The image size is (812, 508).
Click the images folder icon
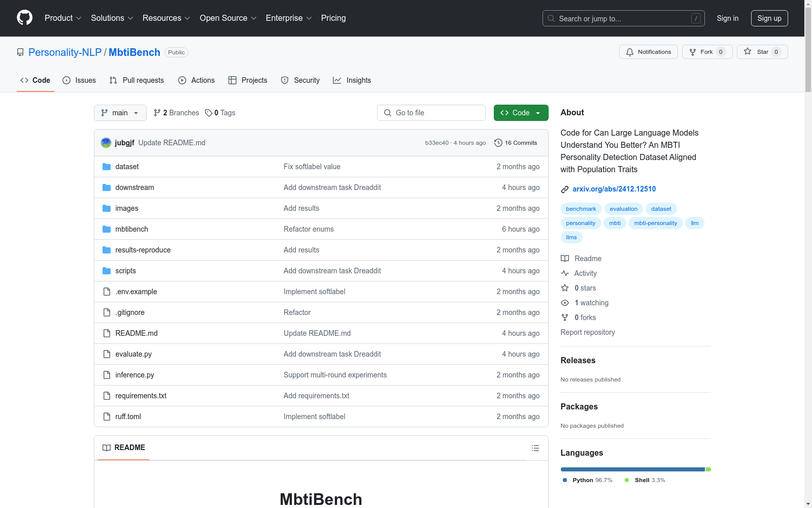pyautogui.click(x=107, y=208)
